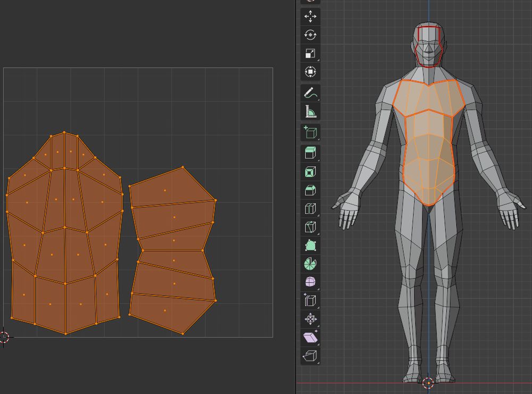Screen dimensions: 532x394
Task: Activate the Loop Cut tool
Action: [310, 209]
